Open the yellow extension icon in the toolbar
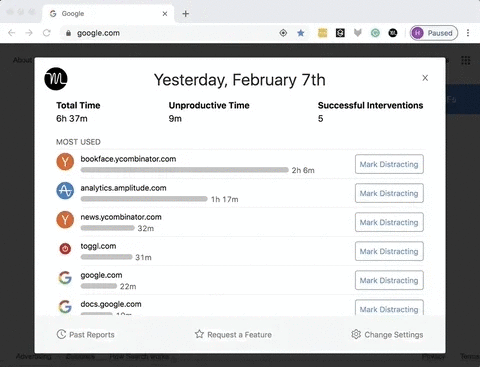This screenshot has width=480, height=367. tap(322, 33)
